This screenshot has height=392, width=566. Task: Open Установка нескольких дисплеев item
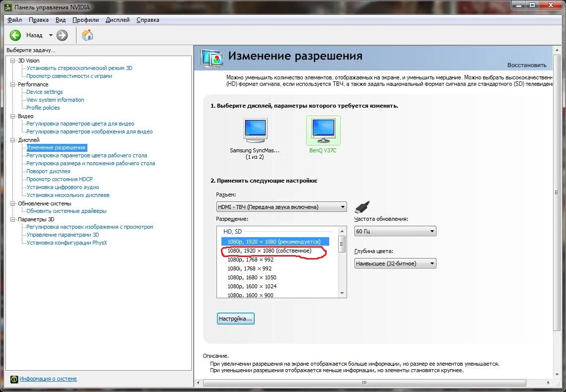pyautogui.click(x=68, y=195)
